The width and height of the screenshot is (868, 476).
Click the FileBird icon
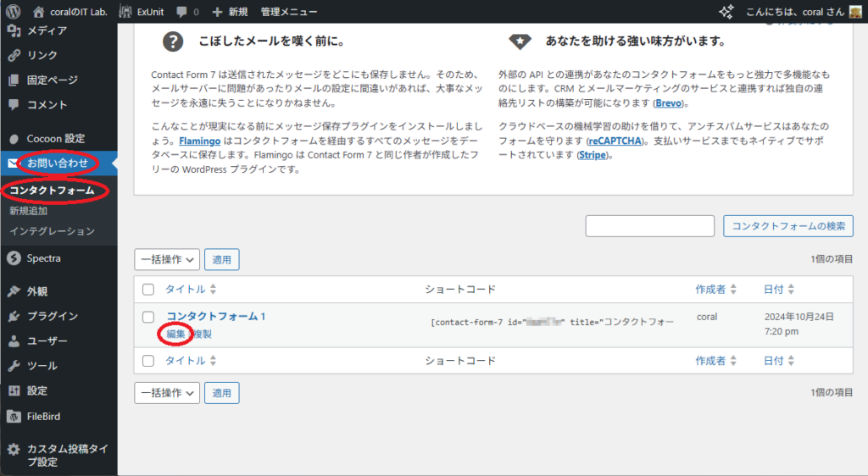coord(14,417)
